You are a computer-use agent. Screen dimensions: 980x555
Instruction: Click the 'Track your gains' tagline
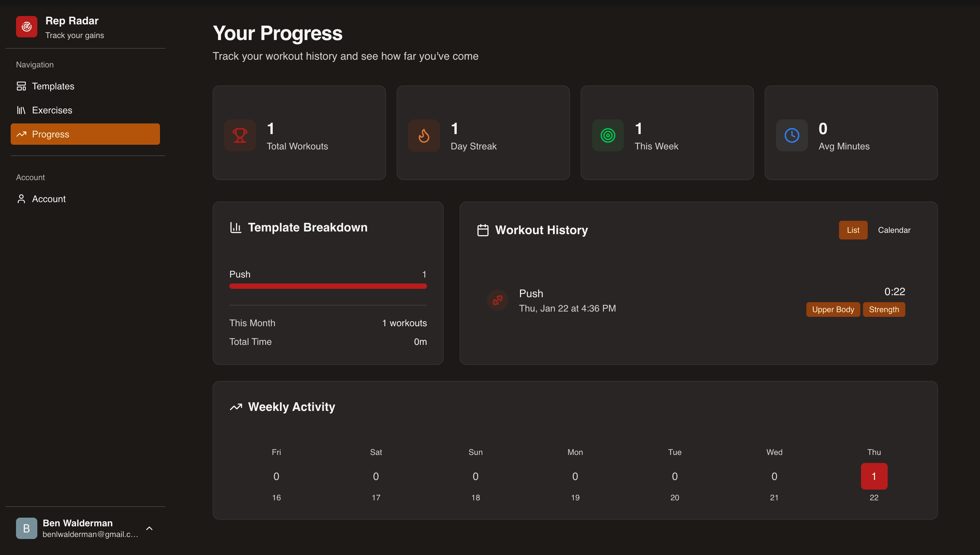coord(75,35)
